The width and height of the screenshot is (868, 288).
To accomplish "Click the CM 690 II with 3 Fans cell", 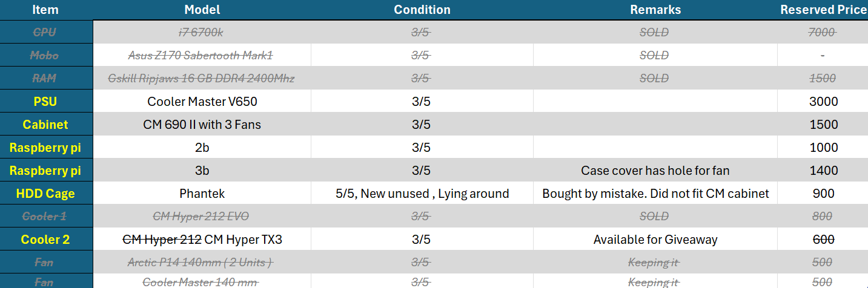I will 202,125.
